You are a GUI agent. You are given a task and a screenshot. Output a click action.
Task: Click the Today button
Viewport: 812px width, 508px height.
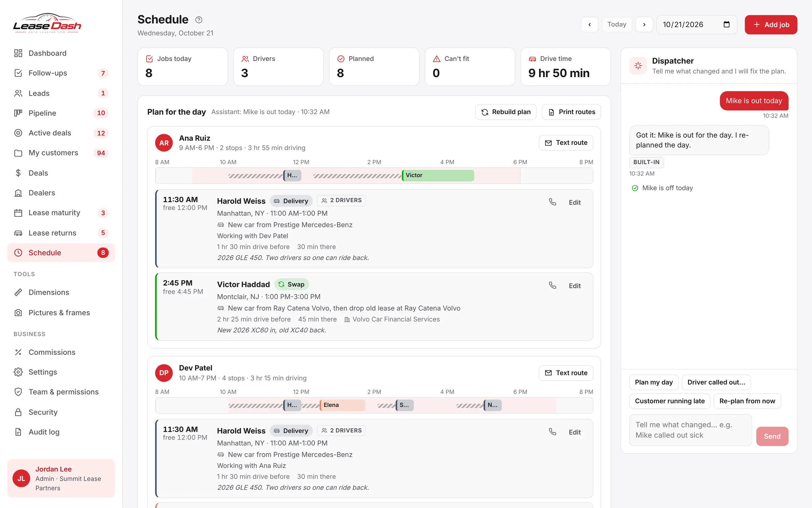click(x=616, y=24)
